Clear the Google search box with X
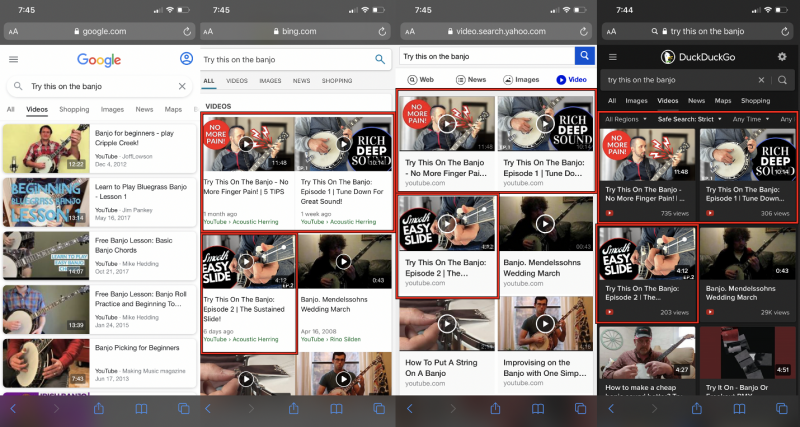The height and width of the screenshot is (427, 800). (x=181, y=87)
